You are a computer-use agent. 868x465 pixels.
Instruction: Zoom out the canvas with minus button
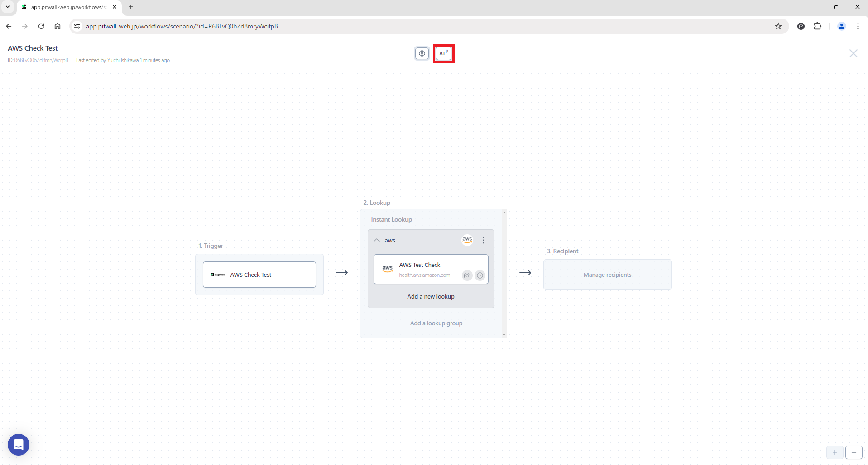click(x=854, y=452)
